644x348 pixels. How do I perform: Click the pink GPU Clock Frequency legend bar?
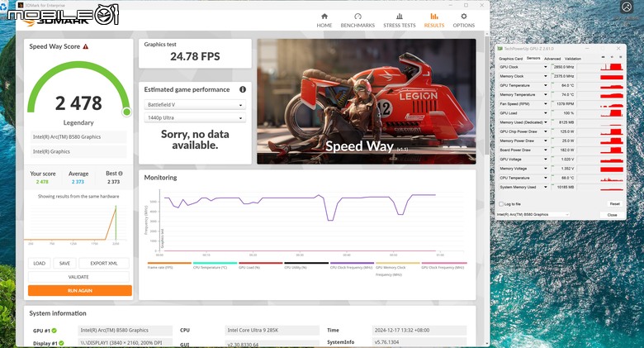(444, 263)
